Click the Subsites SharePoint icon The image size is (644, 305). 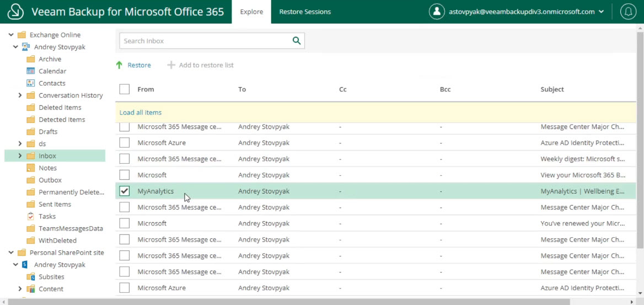coord(30,277)
